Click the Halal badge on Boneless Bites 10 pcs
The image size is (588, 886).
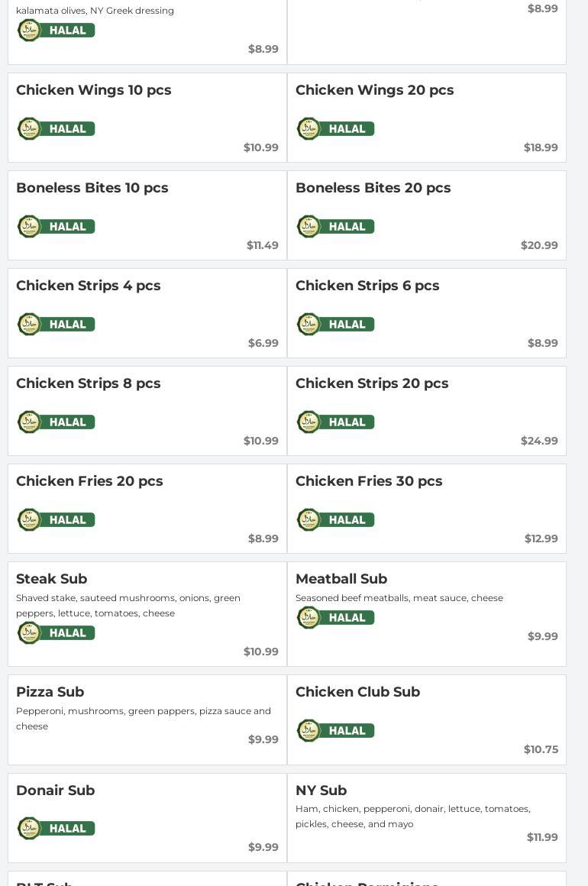tap(57, 226)
